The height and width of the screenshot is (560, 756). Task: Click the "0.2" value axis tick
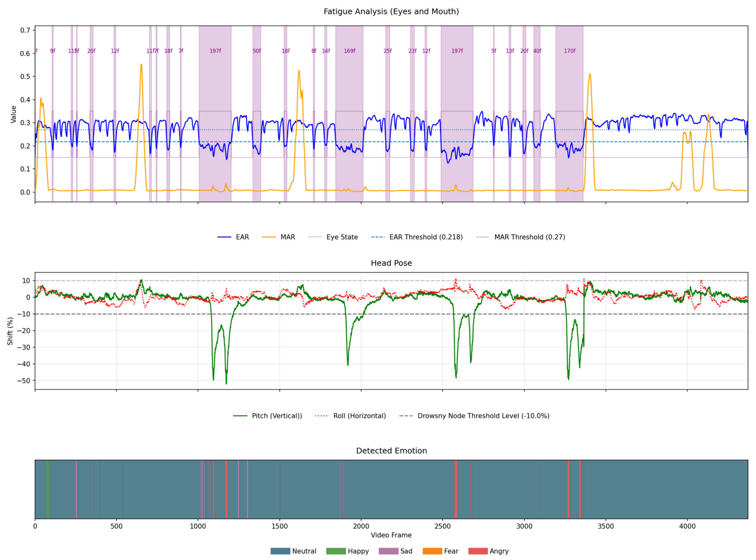point(25,146)
